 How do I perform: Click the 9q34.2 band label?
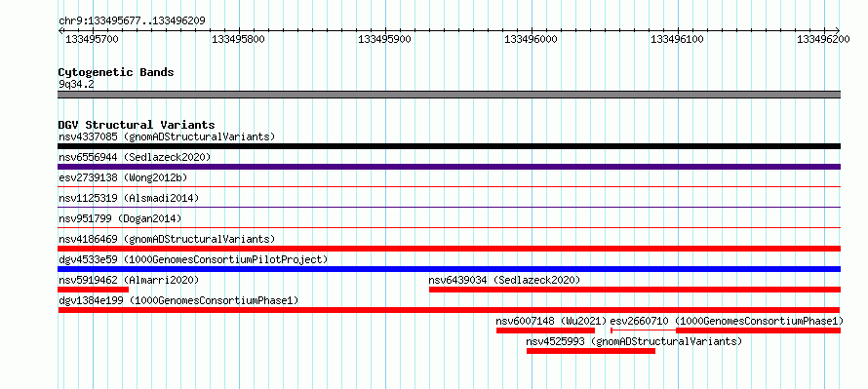click(x=76, y=84)
